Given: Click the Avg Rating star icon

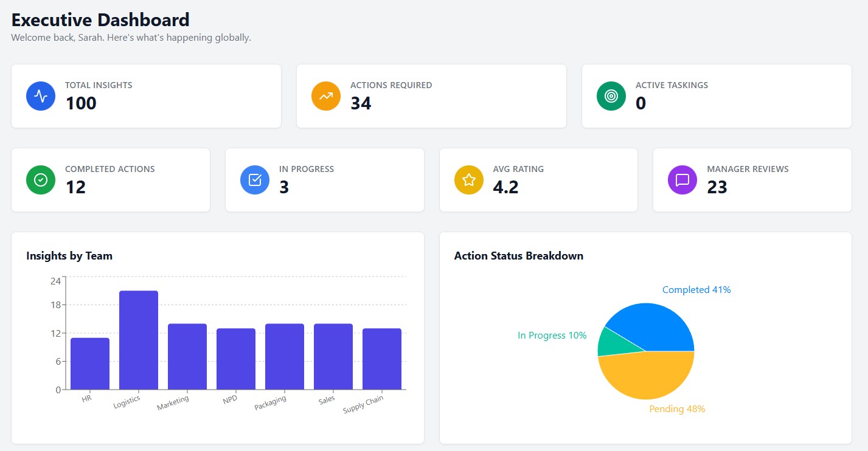Looking at the screenshot, I should [x=468, y=179].
